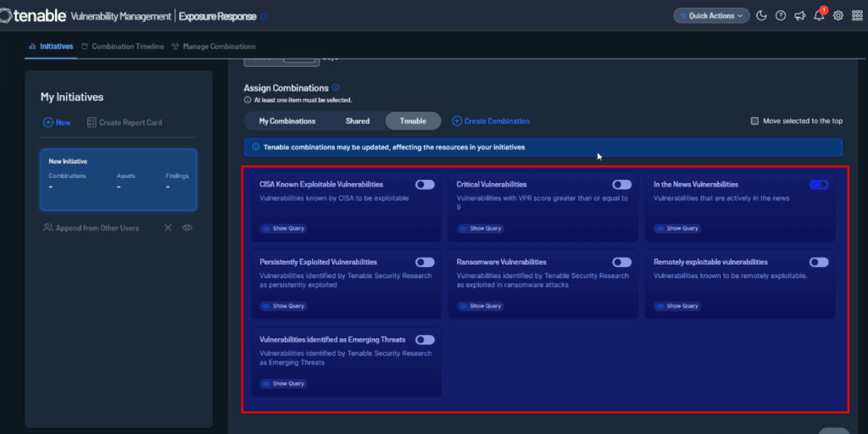Screen dimensions: 868x434
Task: Show Query for Critical Vulnerabilities
Action: [x=480, y=228]
